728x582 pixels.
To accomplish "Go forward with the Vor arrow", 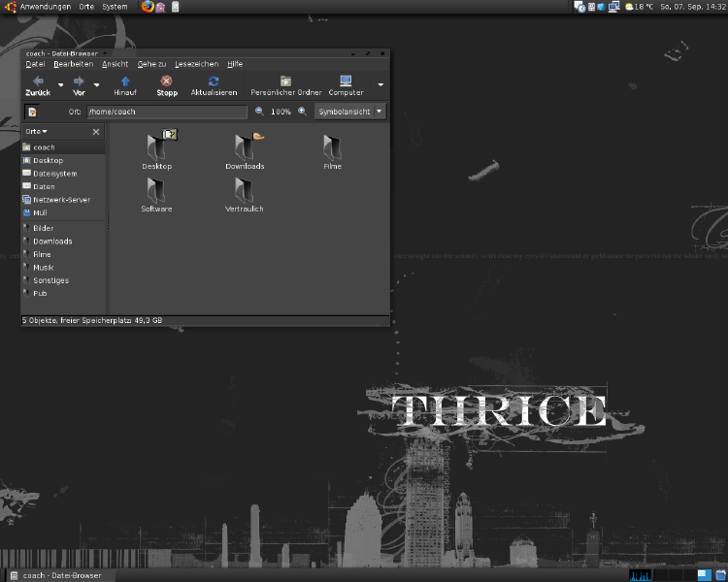I will (79, 86).
